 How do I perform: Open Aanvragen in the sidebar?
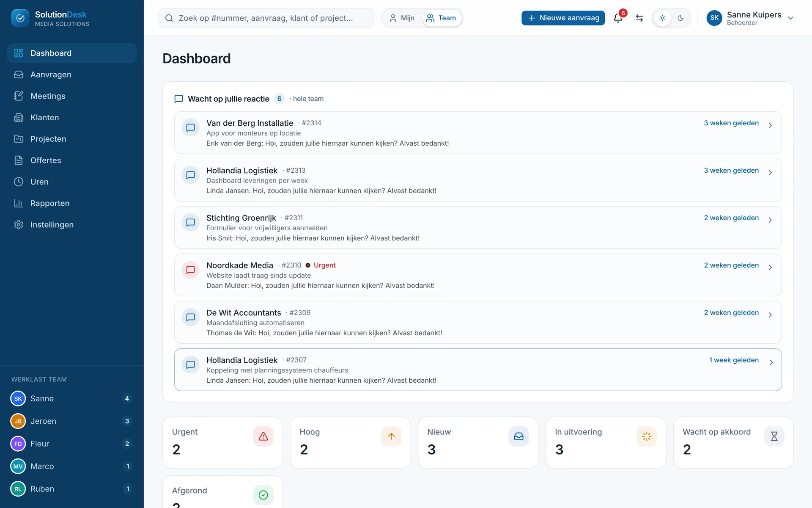(x=72, y=75)
